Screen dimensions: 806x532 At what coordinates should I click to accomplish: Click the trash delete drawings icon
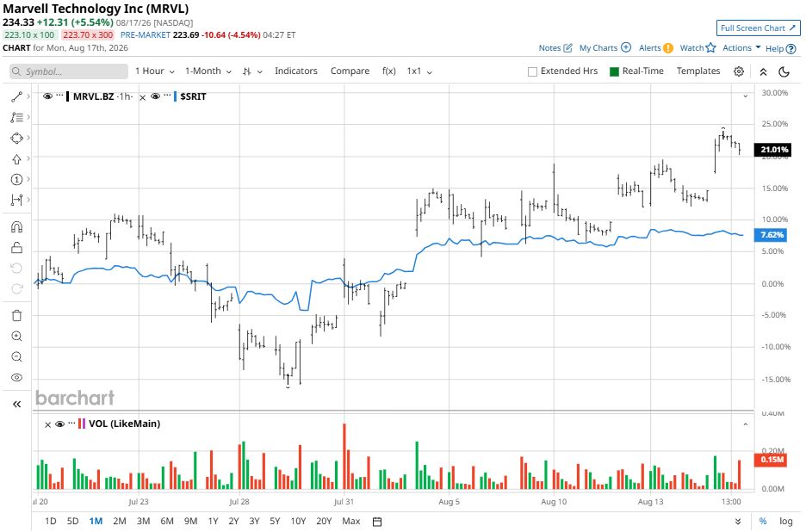[x=16, y=315]
